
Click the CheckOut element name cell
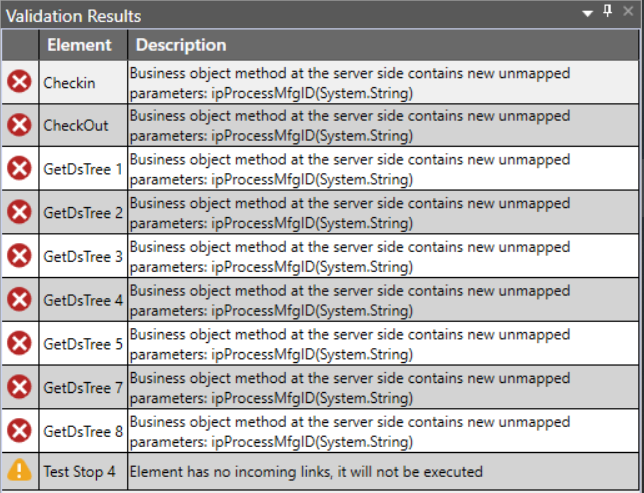click(76, 126)
